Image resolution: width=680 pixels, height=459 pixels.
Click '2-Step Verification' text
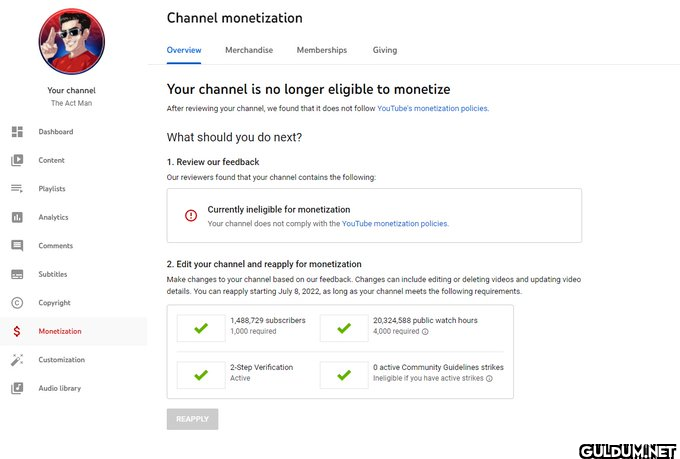(x=262, y=367)
